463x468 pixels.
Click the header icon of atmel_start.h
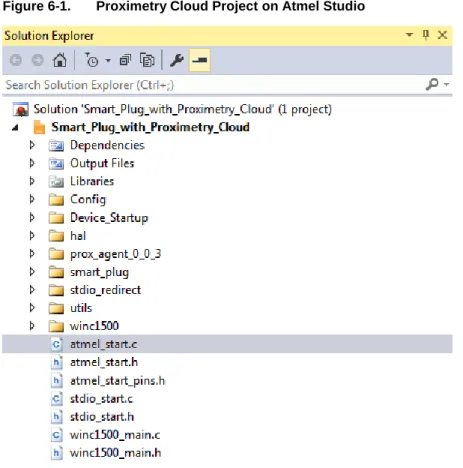[56, 362]
